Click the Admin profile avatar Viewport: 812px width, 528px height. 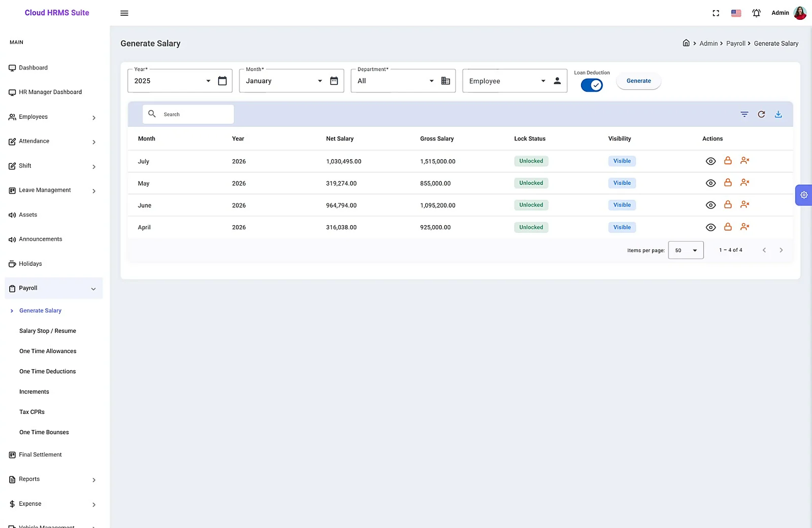point(800,13)
